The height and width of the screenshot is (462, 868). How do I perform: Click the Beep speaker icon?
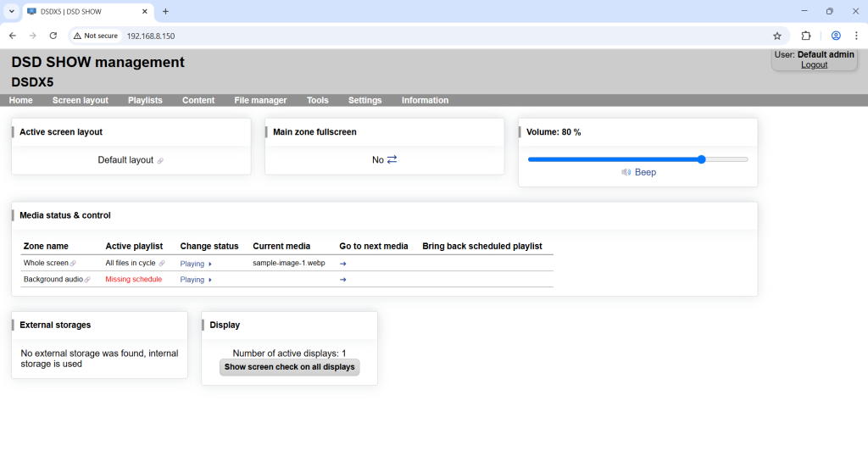pyautogui.click(x=626, y=172)
